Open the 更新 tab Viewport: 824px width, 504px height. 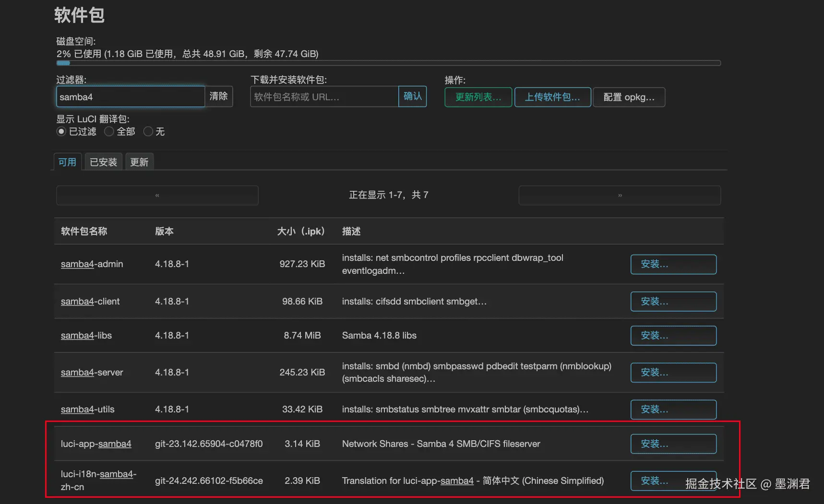[139, 162]
